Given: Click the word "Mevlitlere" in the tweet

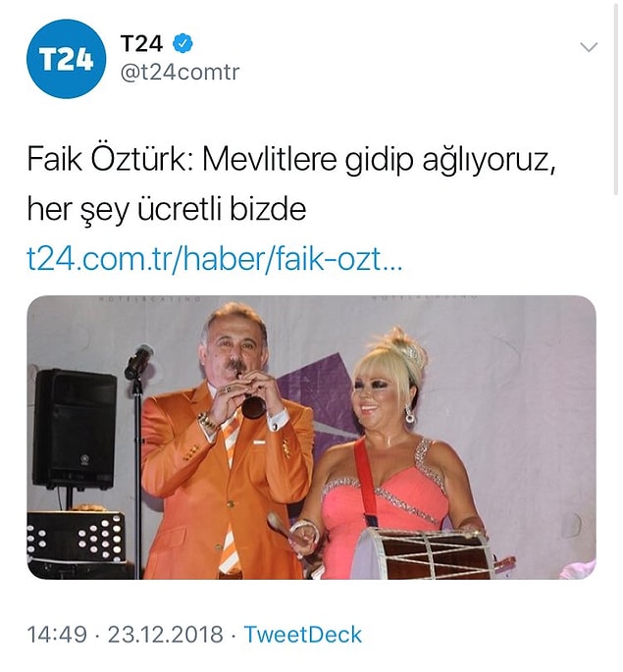Looking at the screenshot, I should click(x=270, y=160).
